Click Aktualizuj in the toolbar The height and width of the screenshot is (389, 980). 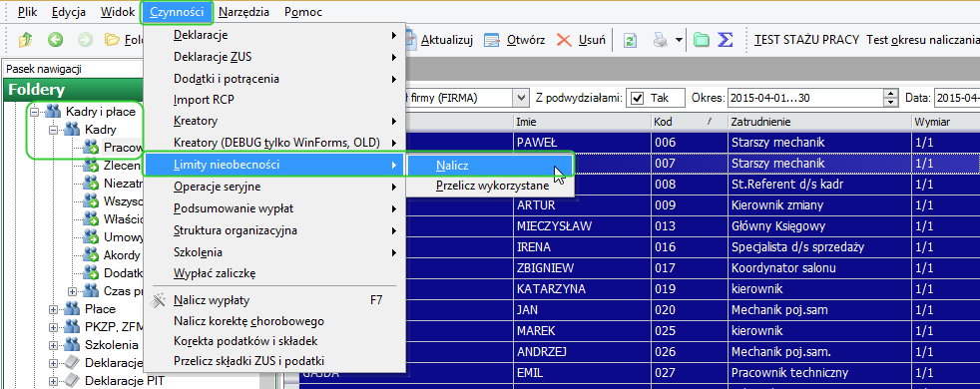coord(439,40)
